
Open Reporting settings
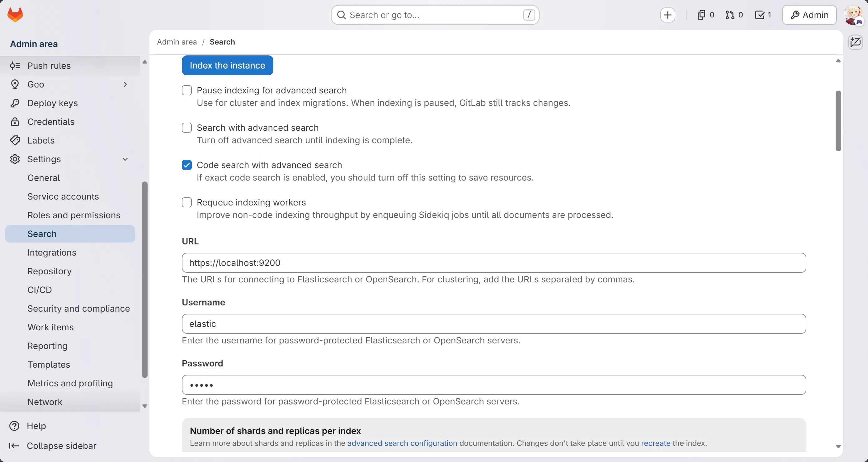point(70,346)
